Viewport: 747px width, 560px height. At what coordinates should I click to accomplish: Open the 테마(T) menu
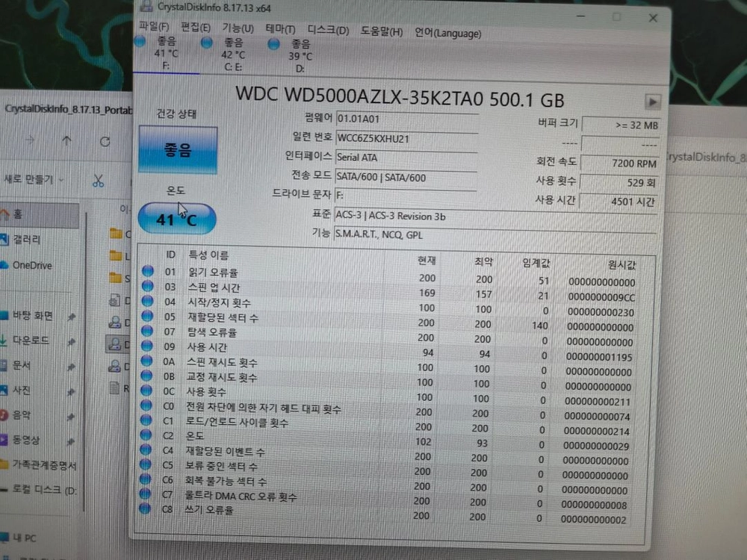point(280,29)
